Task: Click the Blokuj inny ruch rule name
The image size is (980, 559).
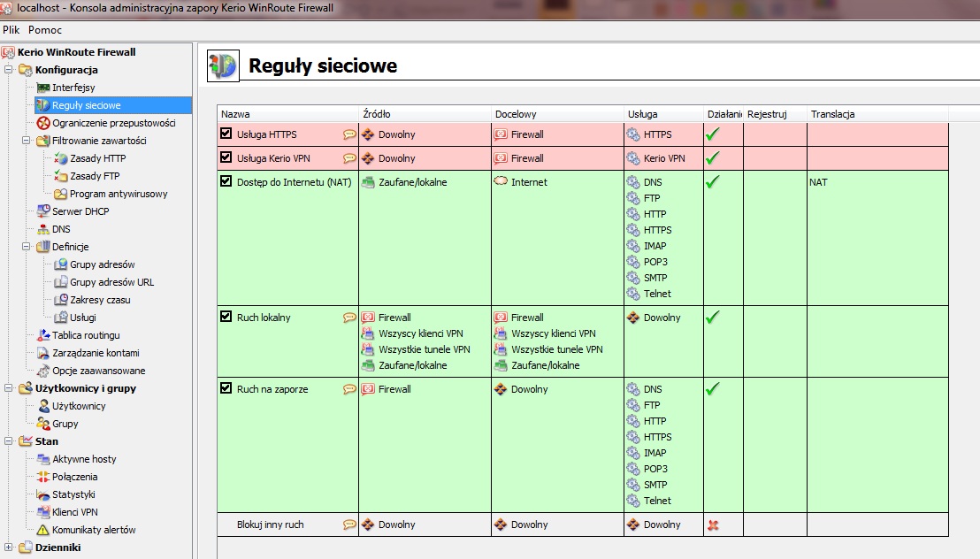Action: (x=270, y=525)
